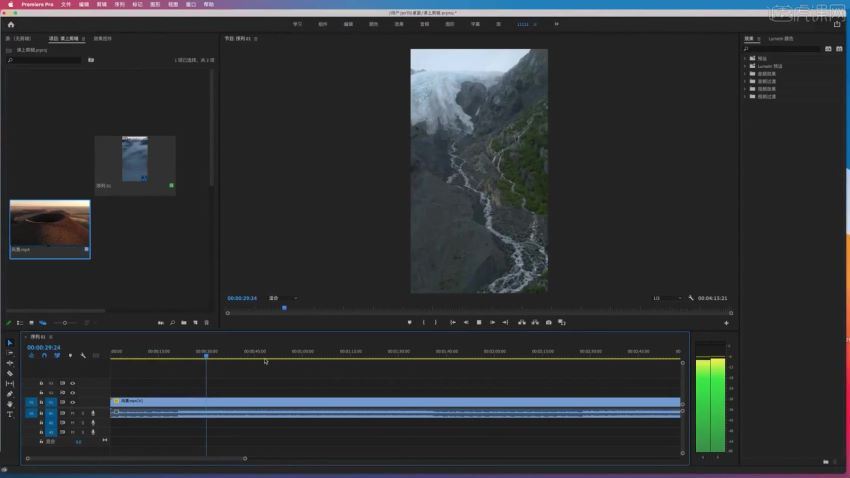Open the Premiere Pro app menu
850x478 pixels.
(x=37, y=4)
